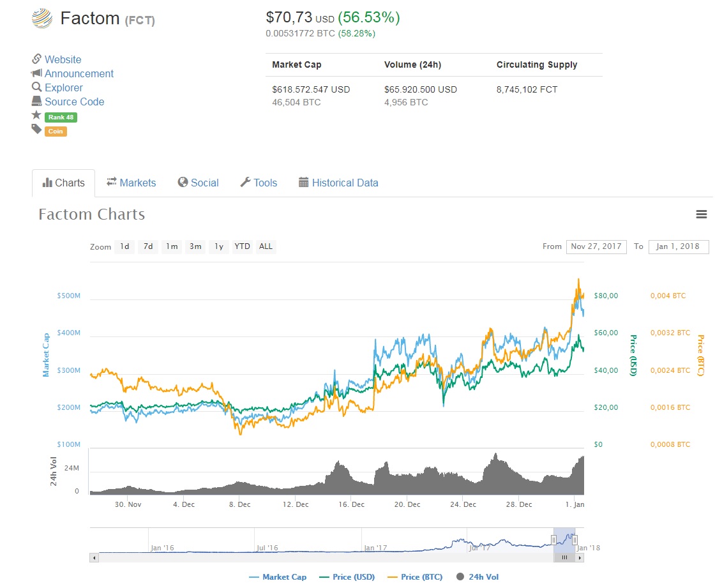Screen dimensions: 722x588
Task: Click the star icon beside Rank 48
Action: [x=36, y=115]
